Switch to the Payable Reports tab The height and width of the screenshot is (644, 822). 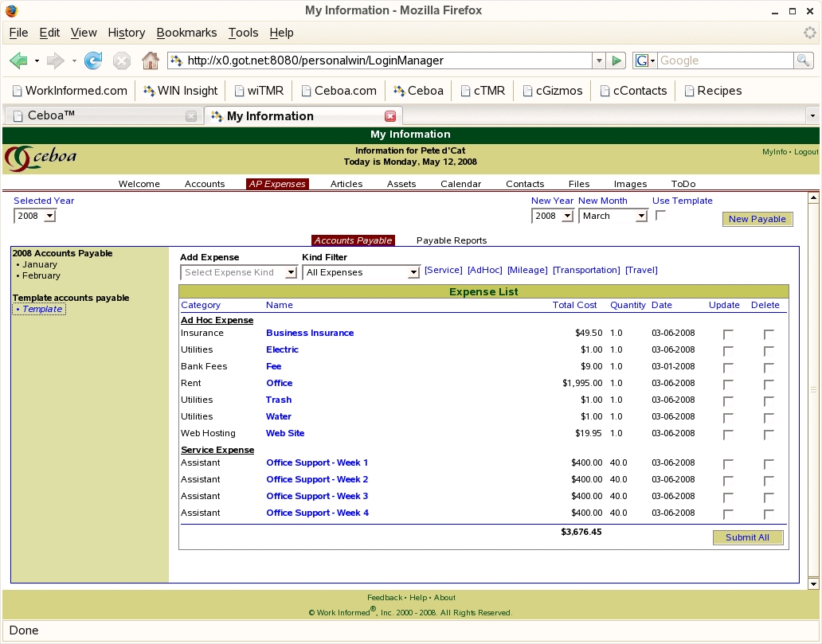(451, 240)
